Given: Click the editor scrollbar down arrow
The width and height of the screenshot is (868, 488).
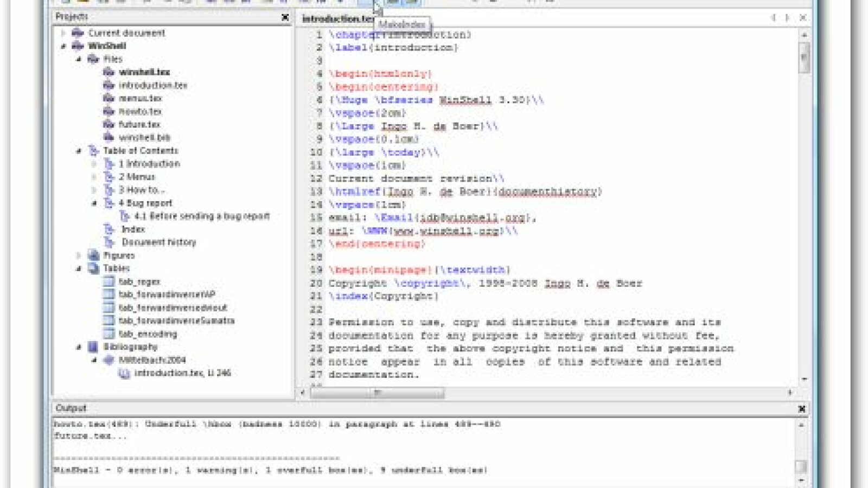Looking at the screenshot, I should (x=805, y=380).
